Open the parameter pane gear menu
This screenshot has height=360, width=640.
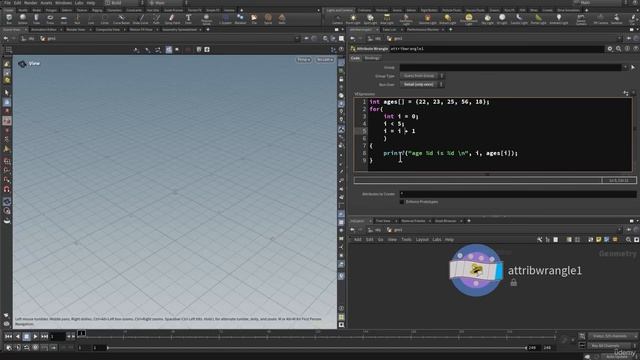(610, 49)
